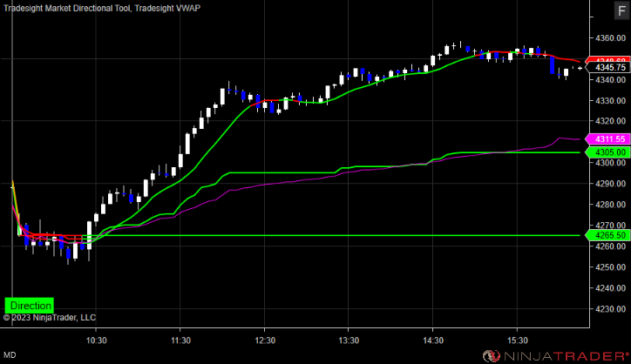
Task: Click the 4270.00 price axis label
Action: pyautogui.click(x=610, y=226)
